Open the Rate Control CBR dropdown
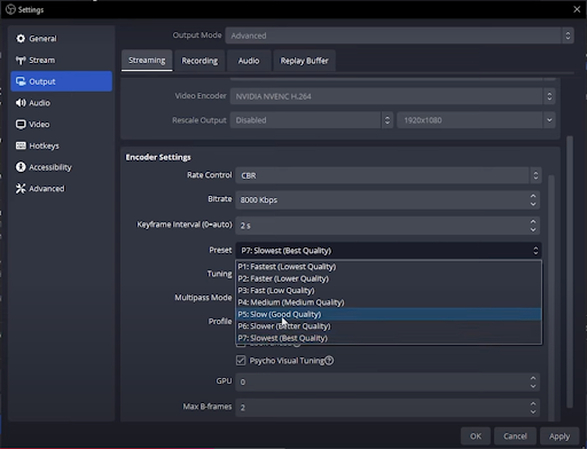Image resolution: width=587 pixels, height=449 pixels. [x=388, y=175]
